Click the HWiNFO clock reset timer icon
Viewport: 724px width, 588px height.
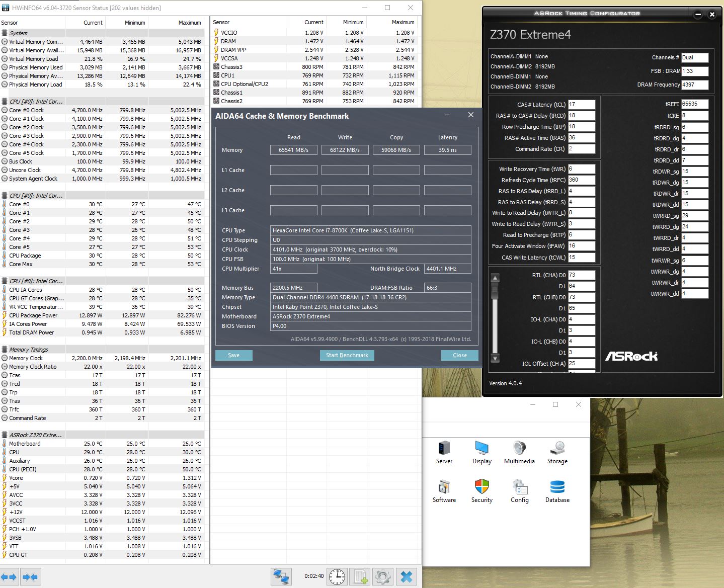point(337,576)
